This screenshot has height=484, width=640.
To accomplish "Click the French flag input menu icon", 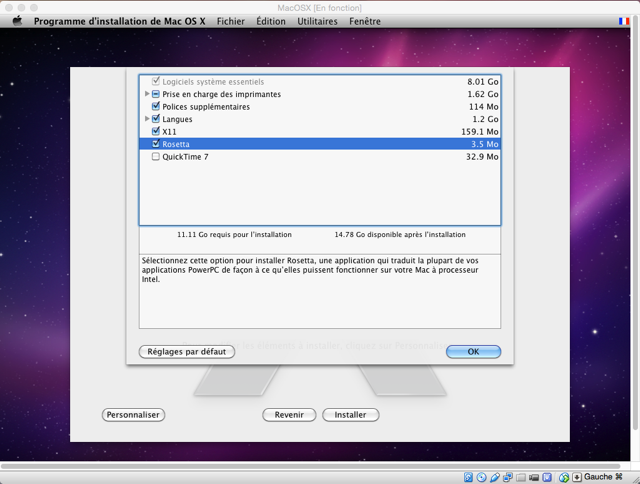I will click(624, 21).
